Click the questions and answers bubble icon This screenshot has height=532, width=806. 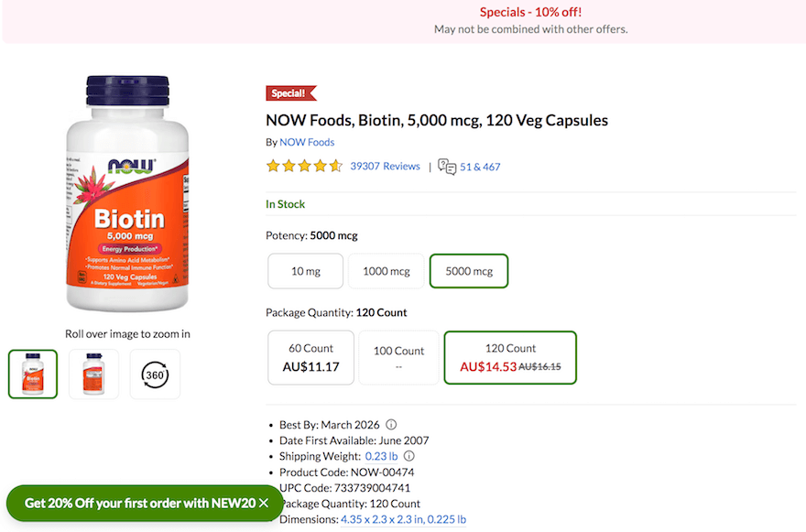pyautogui.click(x=446, y=167)
